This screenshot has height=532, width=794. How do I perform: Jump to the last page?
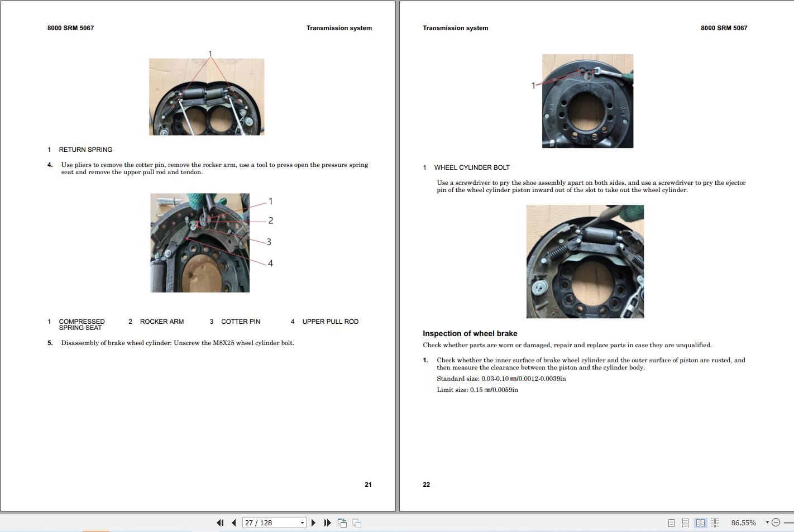click(x=328, y=523)
